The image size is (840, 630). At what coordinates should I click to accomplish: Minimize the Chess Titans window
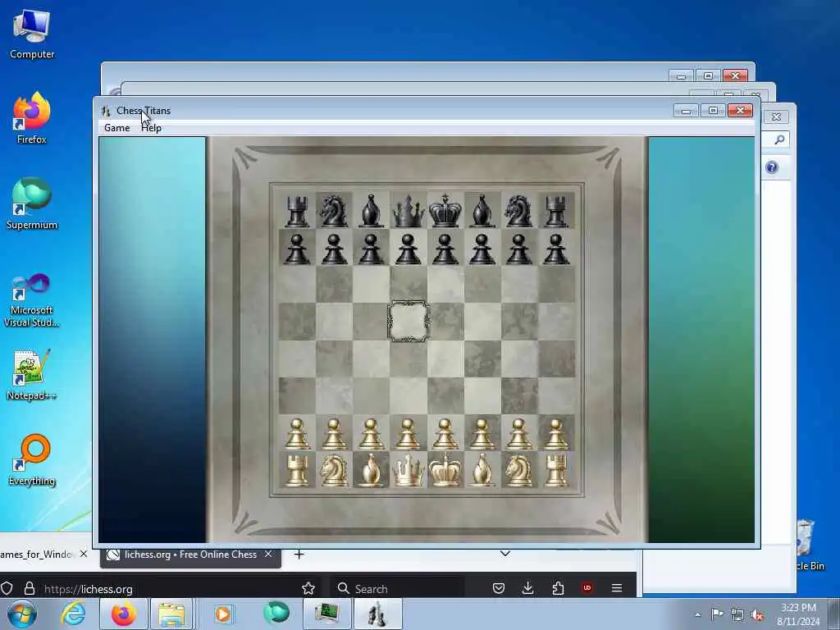pyautogui.click(x=686, y=111)
